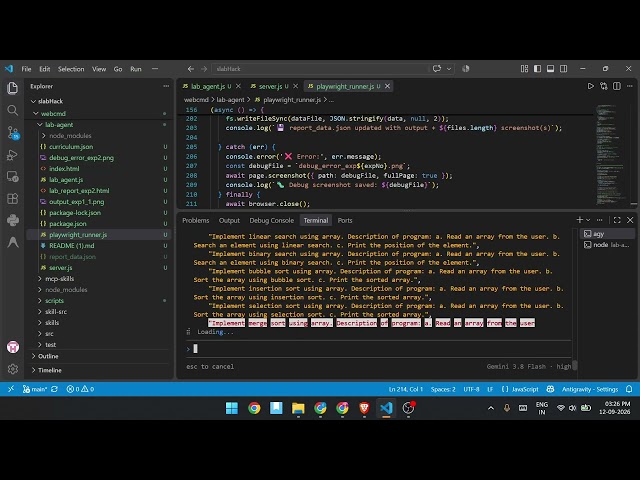Click the errors and warnings status item
The image size is (640, 480).
pos(80,389)
